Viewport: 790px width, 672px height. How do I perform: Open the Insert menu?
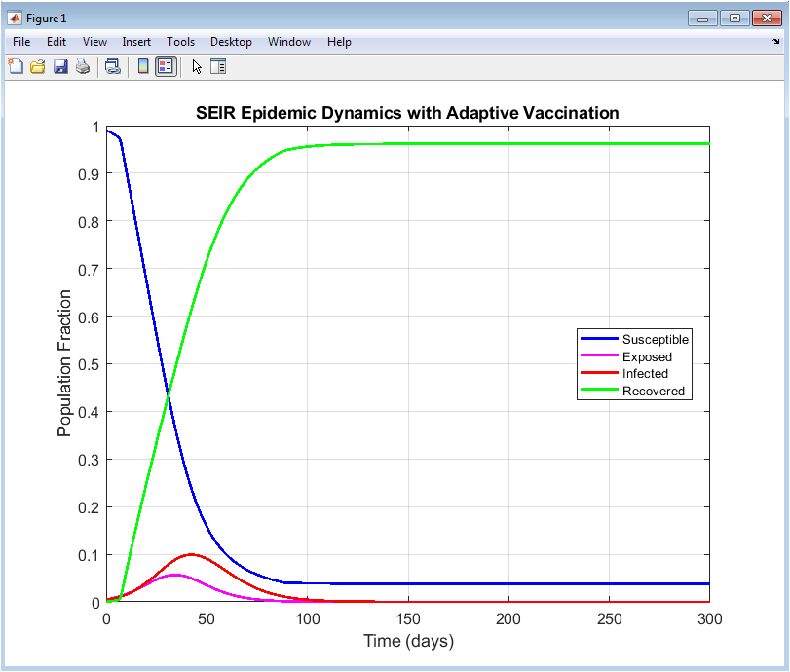[136, 42]
